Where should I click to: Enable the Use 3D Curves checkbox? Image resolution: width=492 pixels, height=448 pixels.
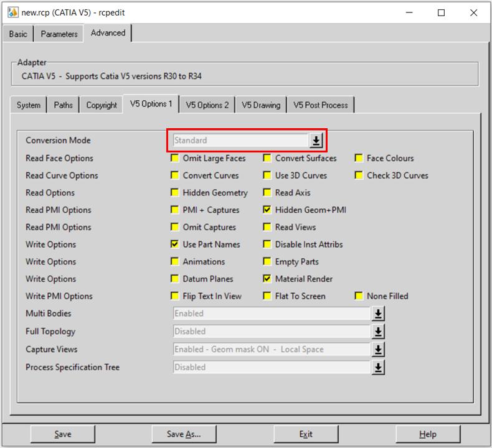pos(267,175)
